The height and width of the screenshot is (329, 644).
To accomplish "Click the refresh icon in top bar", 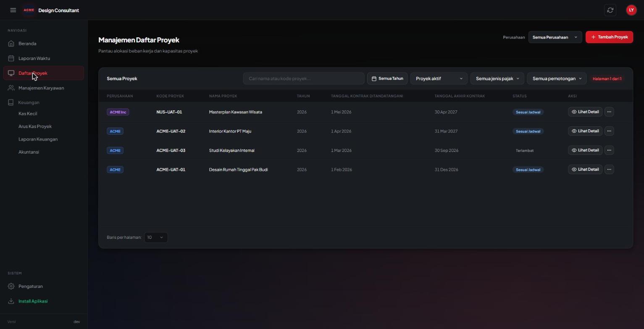I will click(610, 10).
